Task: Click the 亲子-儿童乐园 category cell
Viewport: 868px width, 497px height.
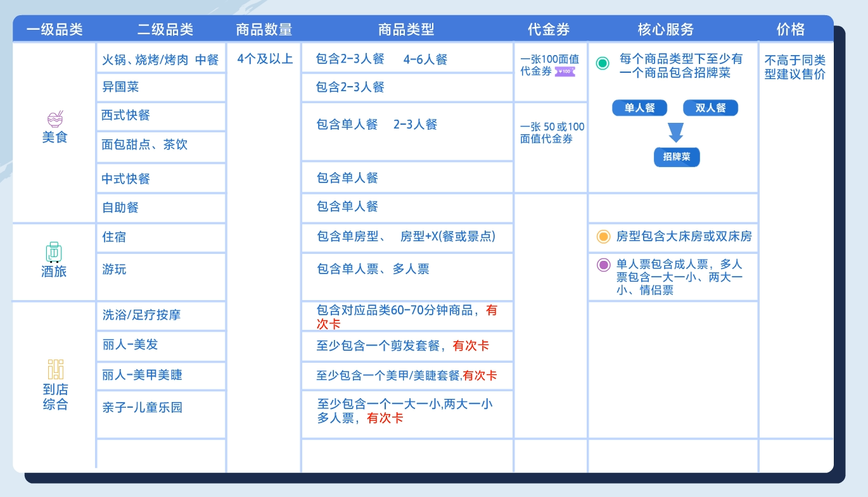Action: coord(160,408)
